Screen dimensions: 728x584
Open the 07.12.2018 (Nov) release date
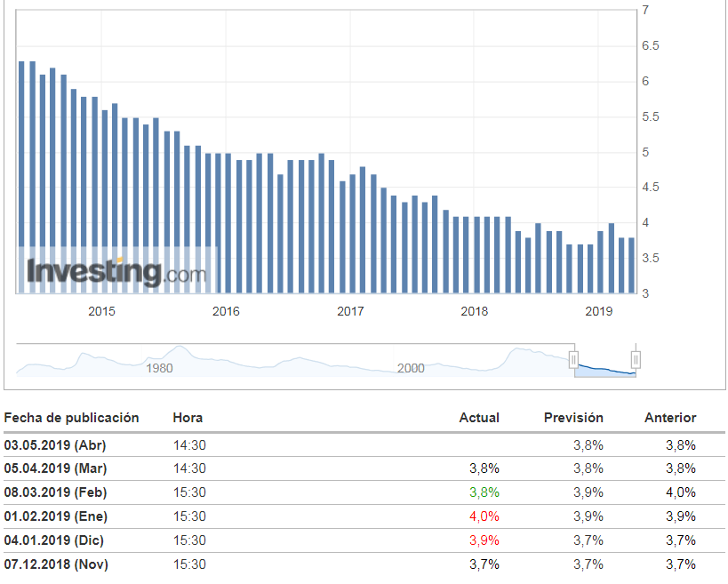56,564
